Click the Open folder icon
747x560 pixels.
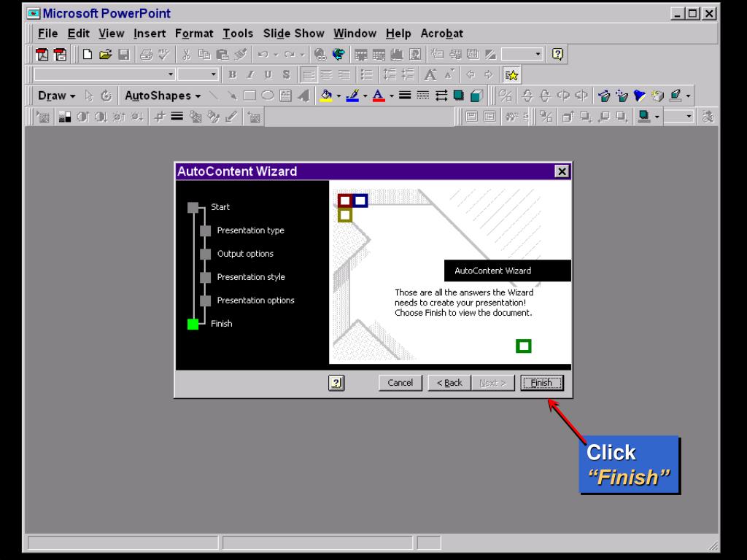click(x=105, y=54)
